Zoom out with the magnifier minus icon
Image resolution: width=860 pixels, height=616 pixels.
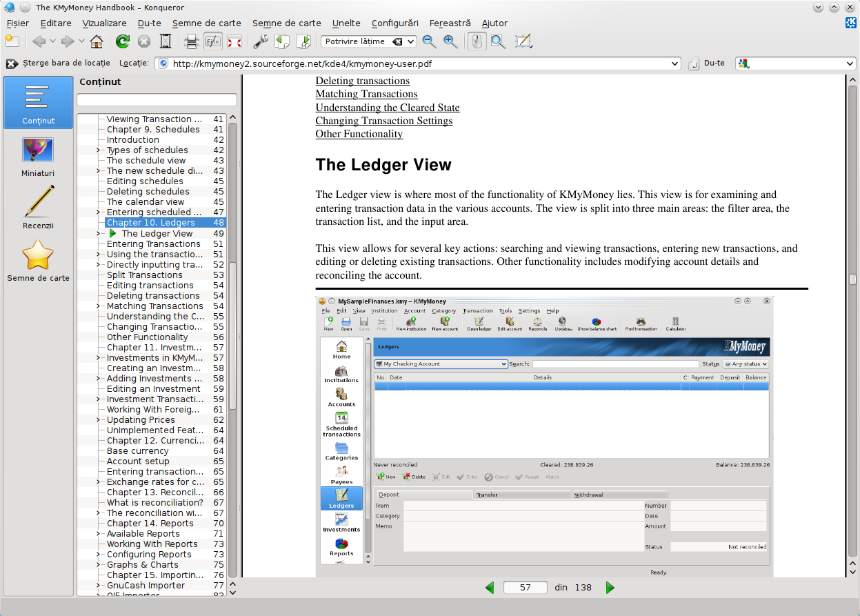pos(430,41)
